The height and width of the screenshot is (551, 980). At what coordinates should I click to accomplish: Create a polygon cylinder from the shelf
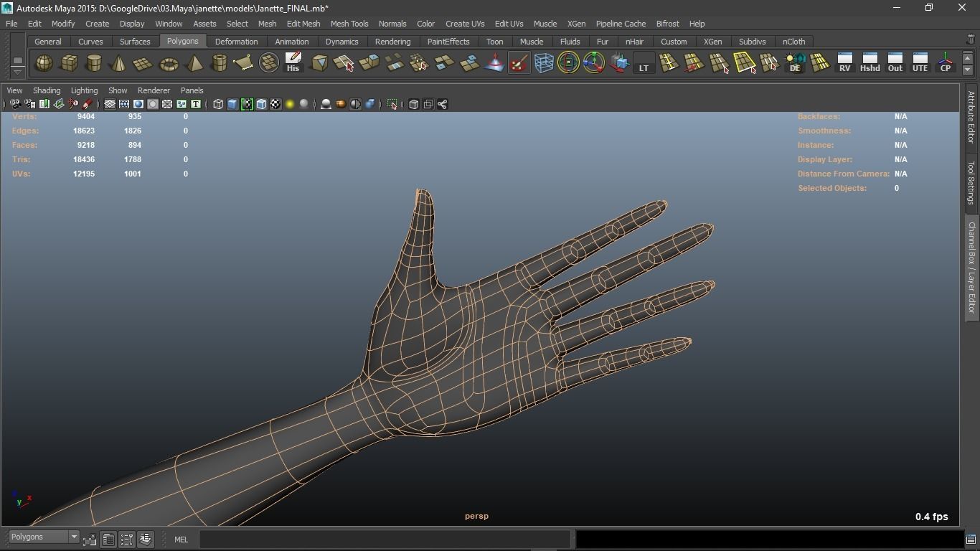[93, 63]
